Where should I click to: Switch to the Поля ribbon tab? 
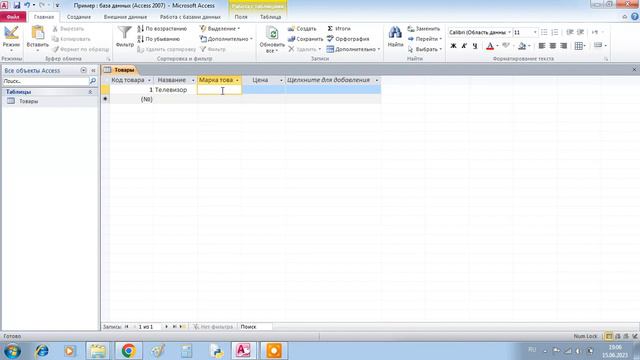(x=241, y=17)
